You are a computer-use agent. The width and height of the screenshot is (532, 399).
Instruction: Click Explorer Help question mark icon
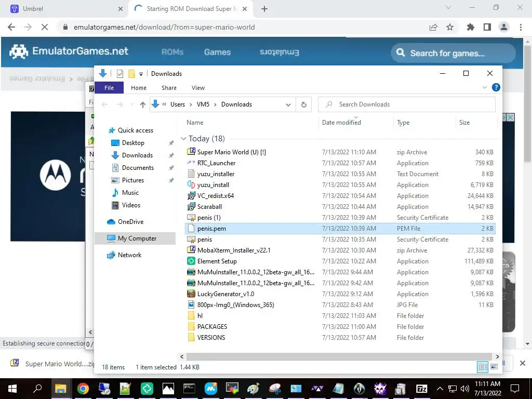[x=496, y=87]
